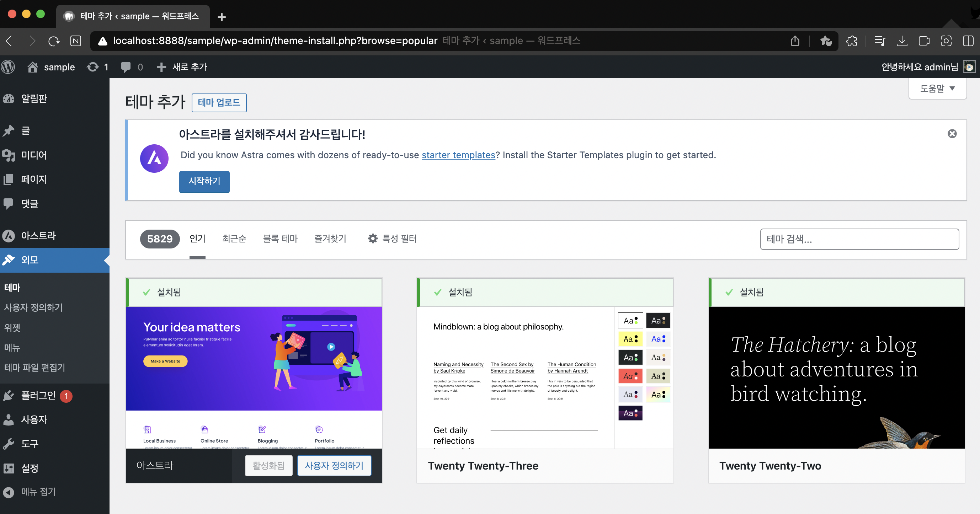The image size is (980, 514).
Task: Open 플러그인 in the sidebar menu
Action: point(38,395)
